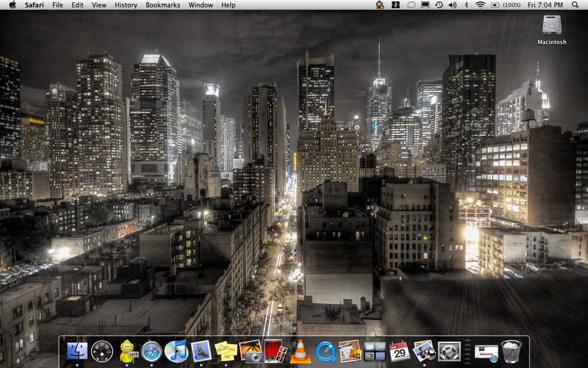The image size is (588, 368).
Task: Open Preview icon in the Dock
Action: [350, 351]
